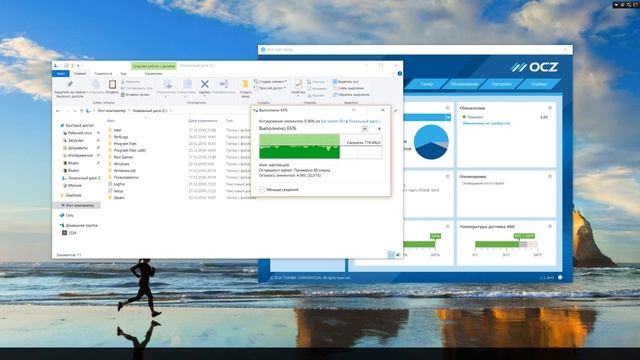640x360 pixels.
Task: Open the OCZ Help tab
Action: click(539, 84)
